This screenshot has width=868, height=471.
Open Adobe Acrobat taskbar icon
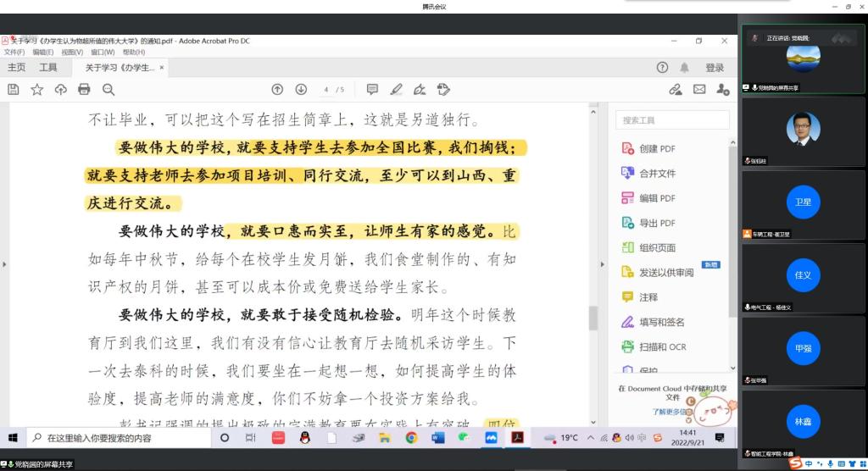518,438
